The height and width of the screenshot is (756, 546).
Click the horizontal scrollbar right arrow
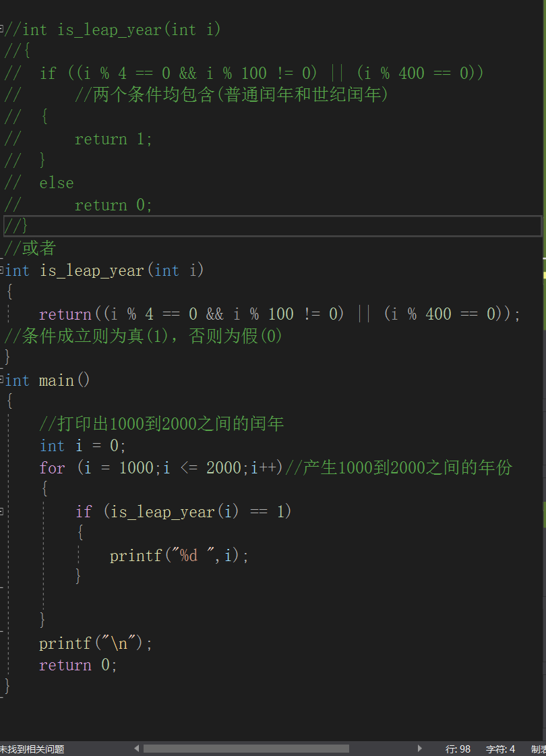pyautogui.click(x=420, y=749)
